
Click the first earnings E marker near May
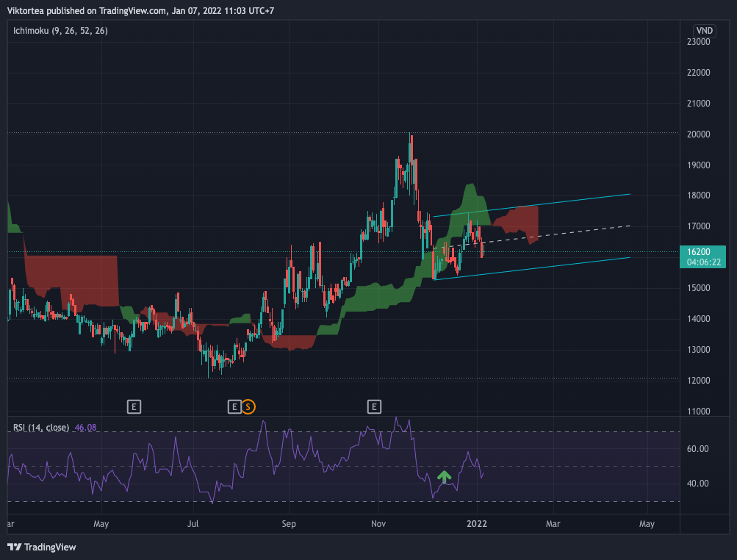click(x=134, y=406)
